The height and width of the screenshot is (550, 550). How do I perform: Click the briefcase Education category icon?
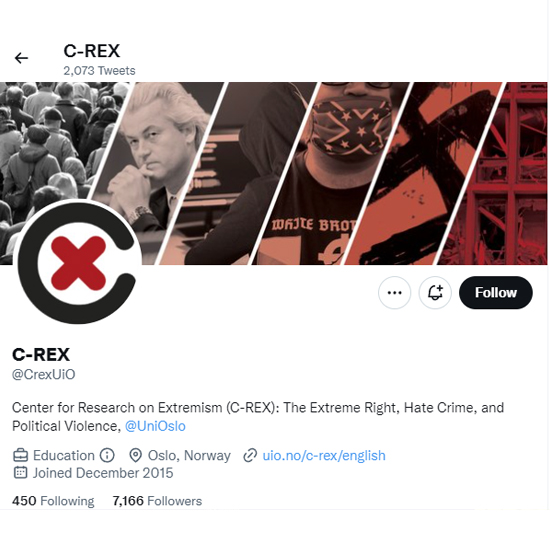[20, 455]
